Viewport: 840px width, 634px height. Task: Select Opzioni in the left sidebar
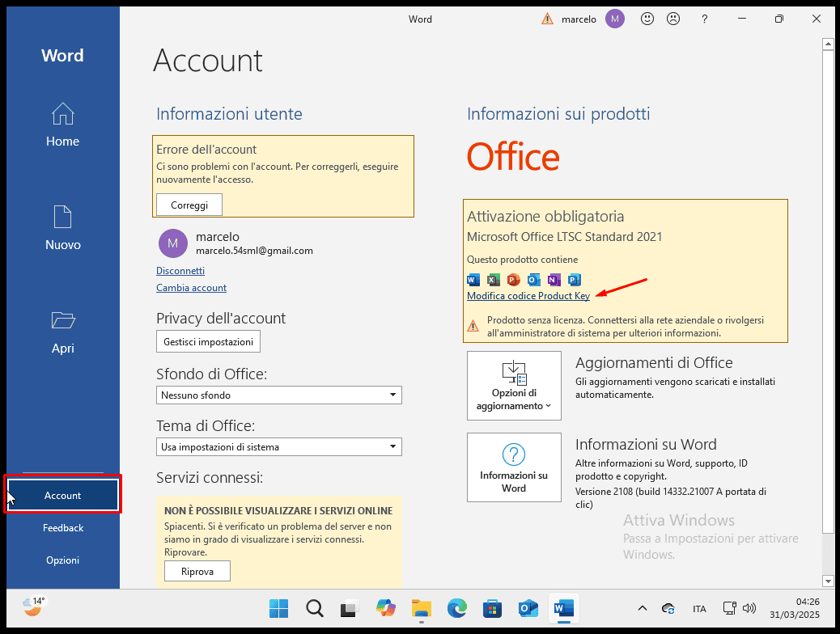point(63,560)
